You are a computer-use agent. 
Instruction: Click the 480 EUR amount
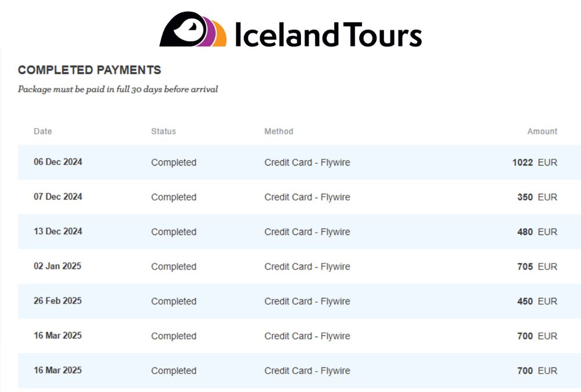pos(537,232)
